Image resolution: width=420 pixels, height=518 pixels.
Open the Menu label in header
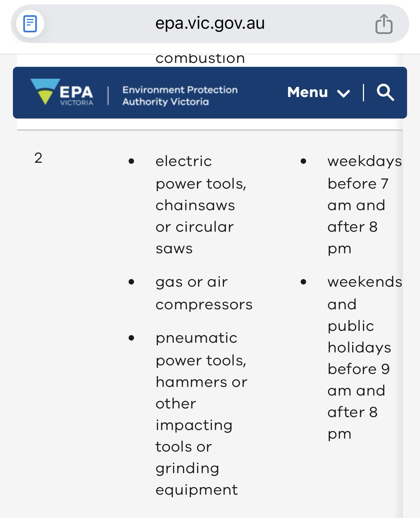[308, 92]
